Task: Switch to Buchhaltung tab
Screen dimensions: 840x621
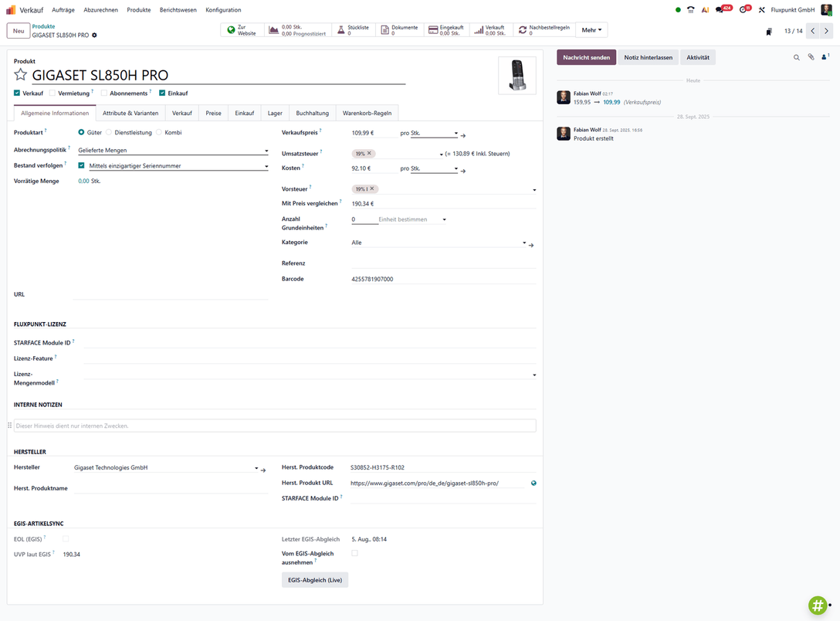Action: click(x=313, y=113)
